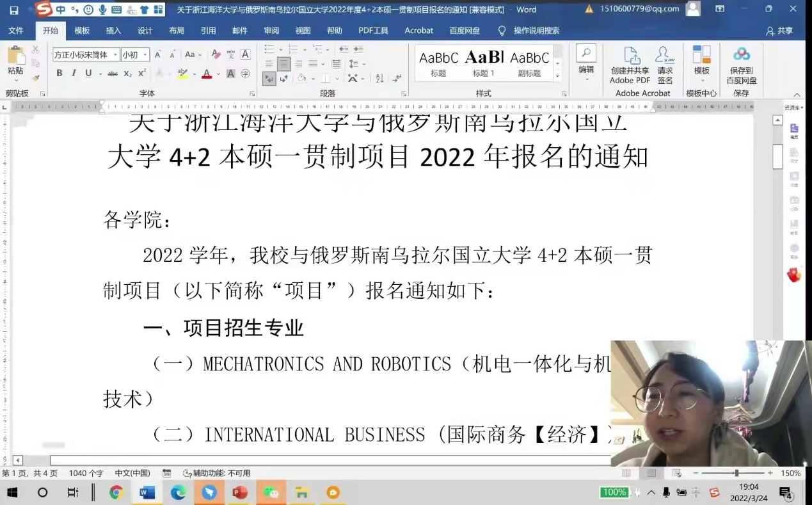
Task: Click Save to Baidu Netdisk icon
Action: [x=741, y=65]
